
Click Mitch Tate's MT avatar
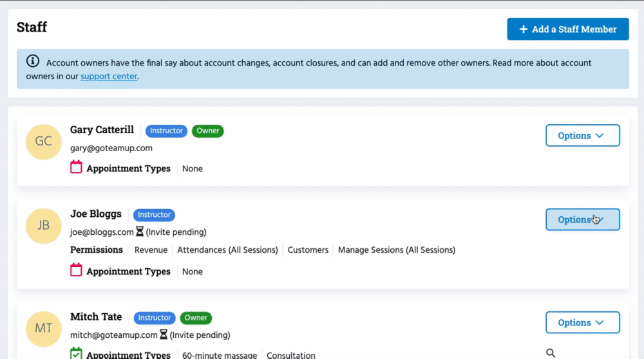point(43,328)
